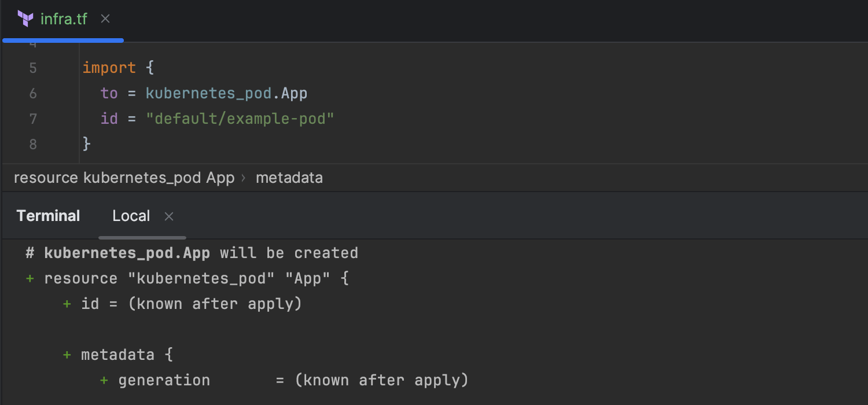Click the closing brace of import block
This screenshot has height=405, width=868.
[87, 144]
